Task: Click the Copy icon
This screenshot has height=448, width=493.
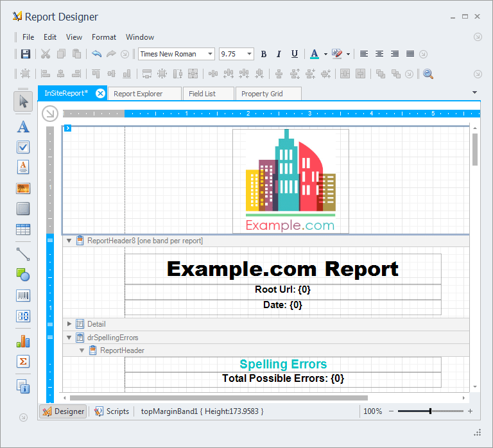Action: (62, 54)
